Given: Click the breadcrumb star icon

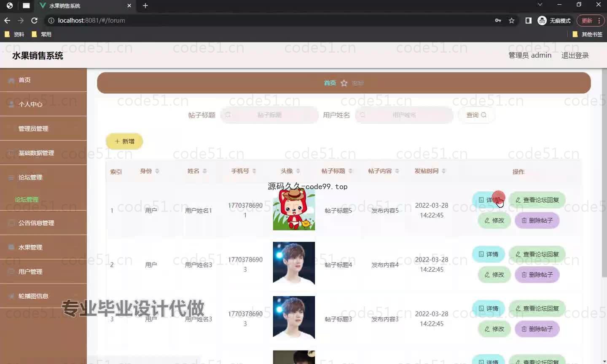Looking at the screenshot, I should pyautogui.click(x=344, y=83).
